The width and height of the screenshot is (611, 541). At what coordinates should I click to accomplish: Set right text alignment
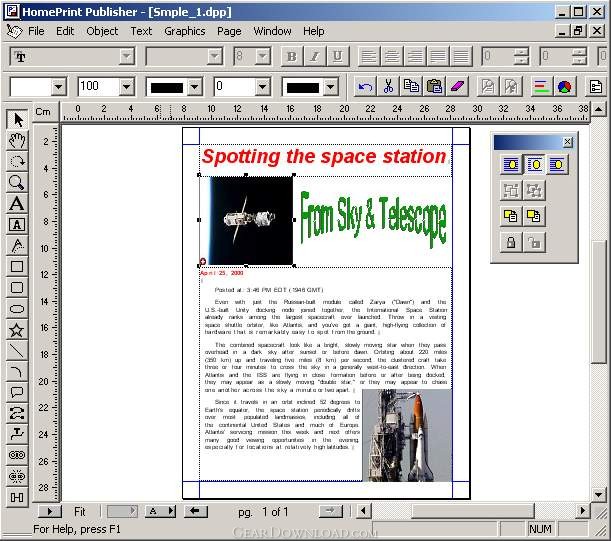tap(415, 57)
